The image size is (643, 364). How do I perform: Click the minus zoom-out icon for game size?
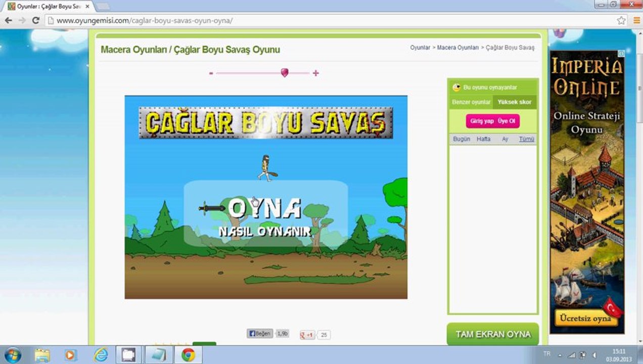pyautogui.click(x=211, y=73)
